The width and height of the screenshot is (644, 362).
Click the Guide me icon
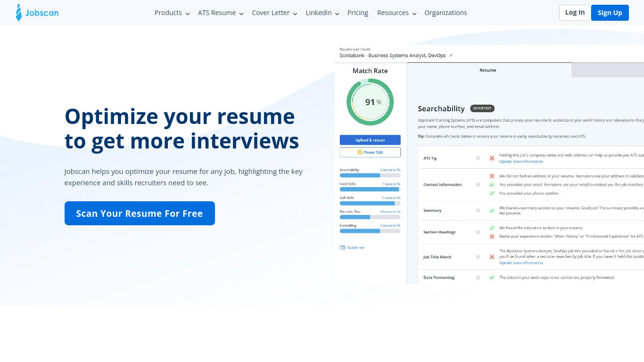point(342,247)
